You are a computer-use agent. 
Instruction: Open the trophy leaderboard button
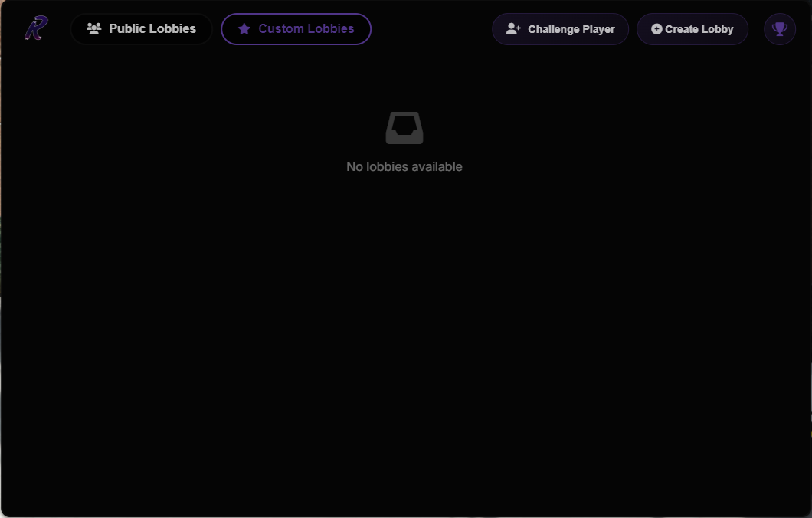[x=779, y=29]
